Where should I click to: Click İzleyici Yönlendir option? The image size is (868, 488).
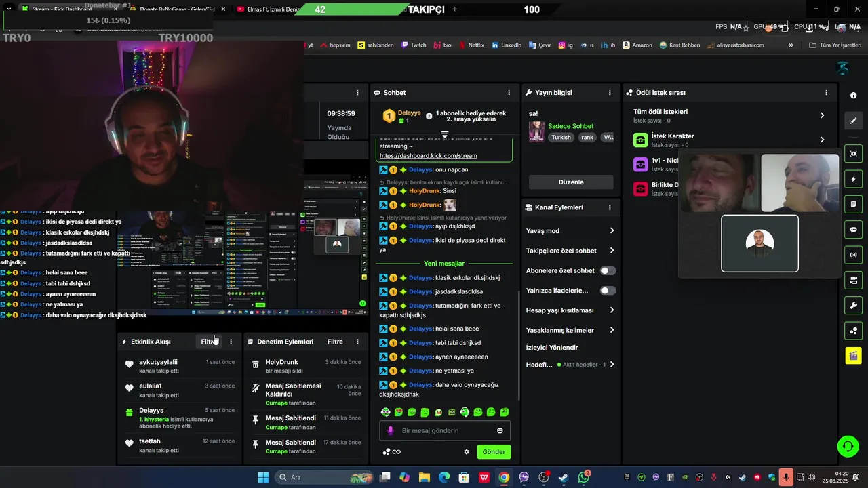(552, 348)
